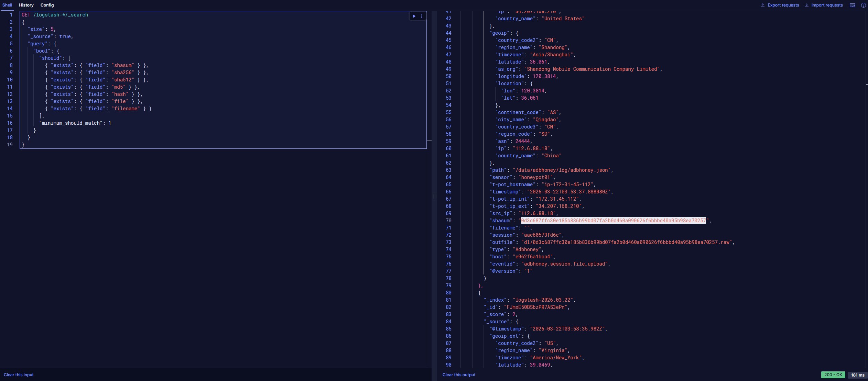Click the GET /logstash-*/_search request line
868x381 pixels.
click(x=55, y=15)
